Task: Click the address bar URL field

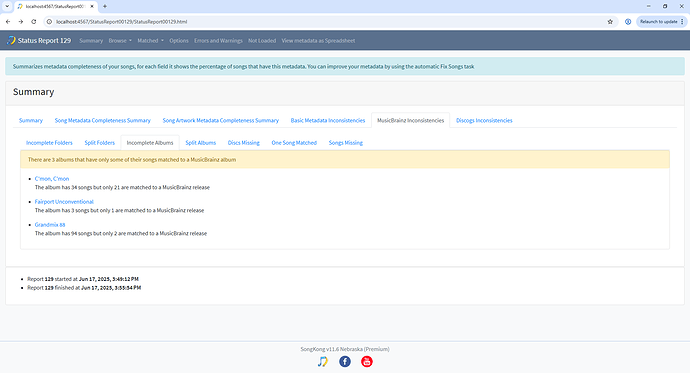Action: pyautogui.click(x=326, y=22)
